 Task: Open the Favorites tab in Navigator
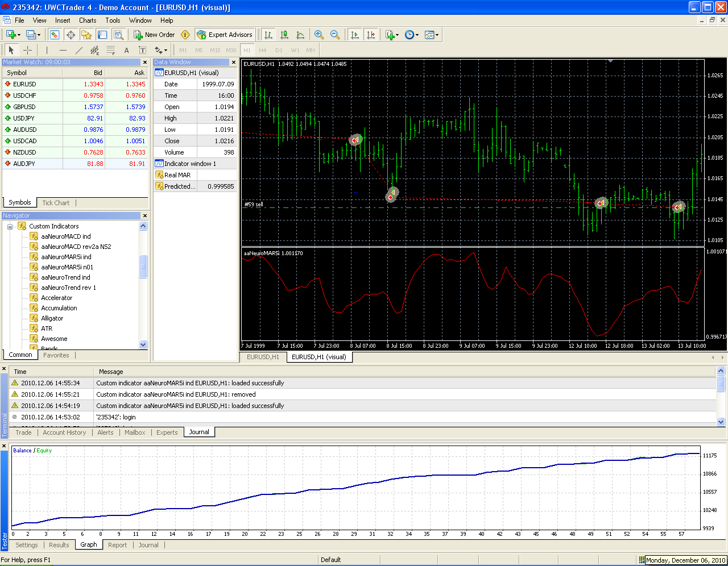point(56,355)
